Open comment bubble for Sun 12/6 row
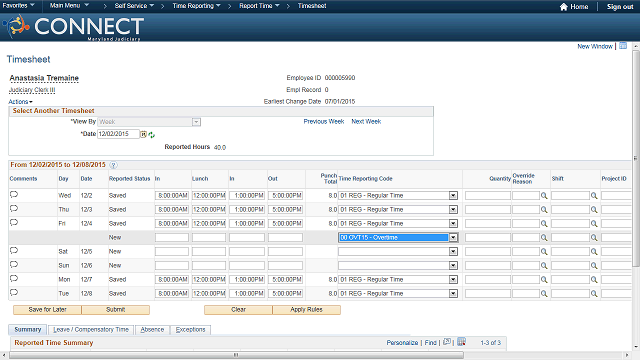Image resolution: width=640 pixels, height=360 pixels. click(x=14, y=264)
